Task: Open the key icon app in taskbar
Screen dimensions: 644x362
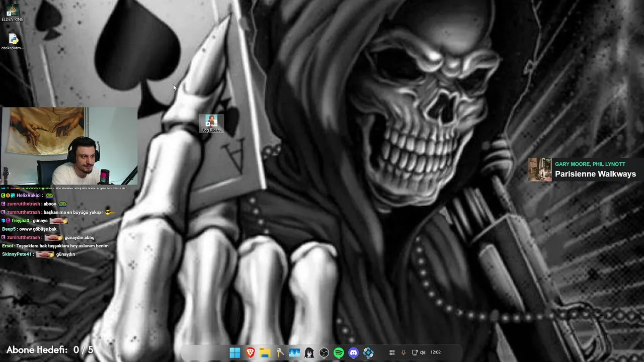Action: 280,353
